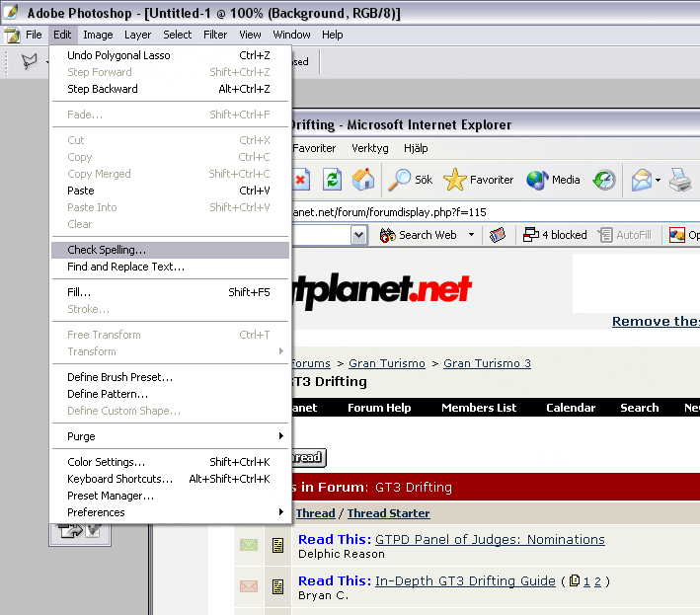Click the Media globe button
The height and width of the screenshot is (615, 700).
(x=553, y=180)
